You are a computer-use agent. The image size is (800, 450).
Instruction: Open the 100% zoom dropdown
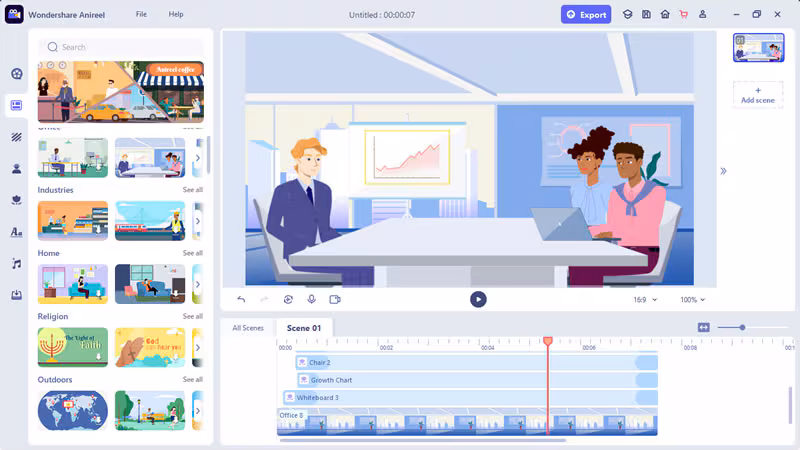(692, 299)
